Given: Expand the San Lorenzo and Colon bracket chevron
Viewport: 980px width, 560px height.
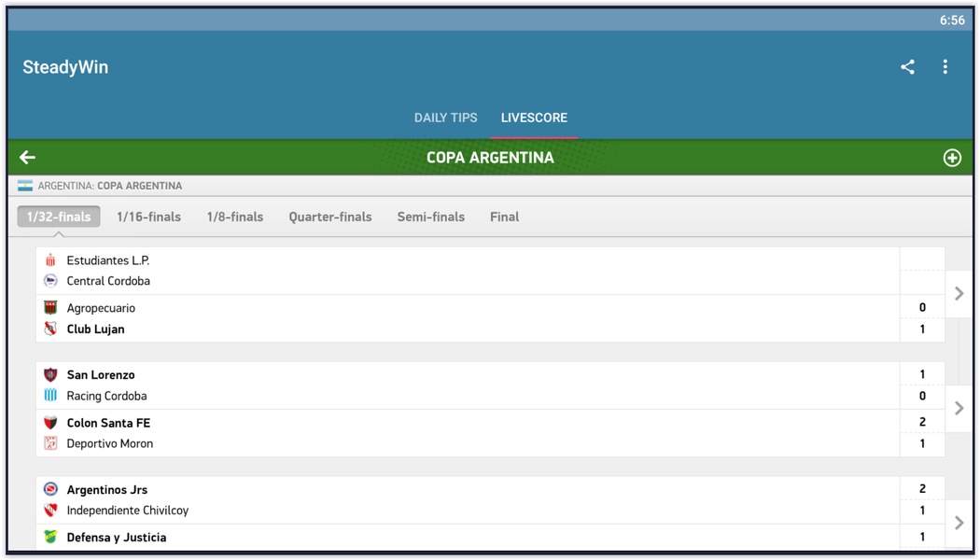Looking at the screenshot, I should 959,408.
